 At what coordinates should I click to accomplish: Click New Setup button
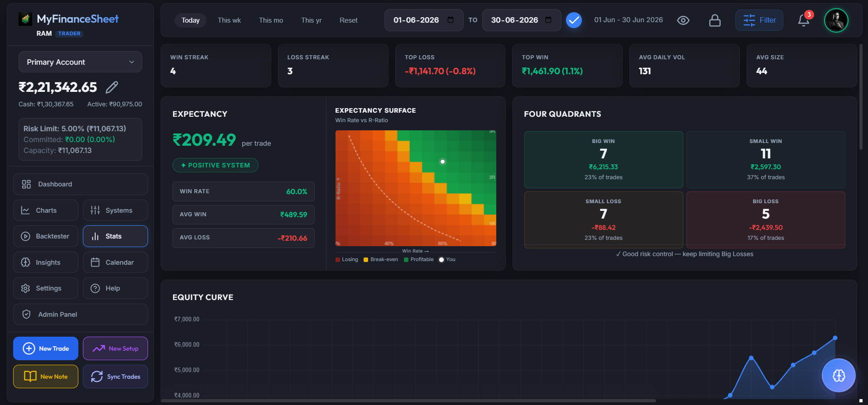[x=115, y=348]
